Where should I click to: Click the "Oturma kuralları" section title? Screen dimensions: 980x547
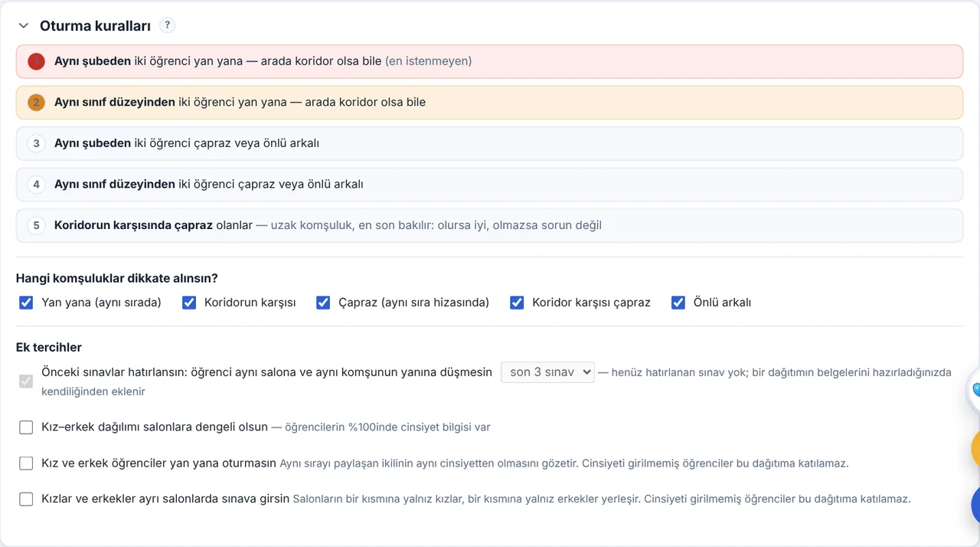tap(95, 25)
